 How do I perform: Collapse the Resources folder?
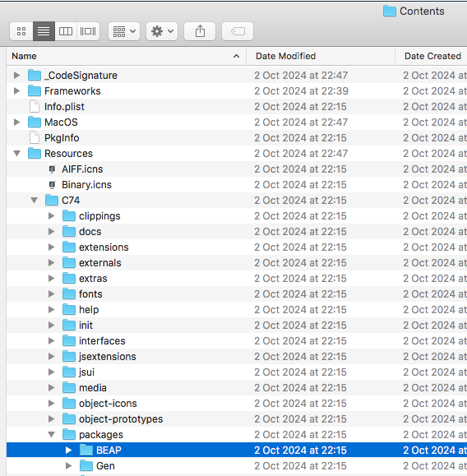[16, 153]
